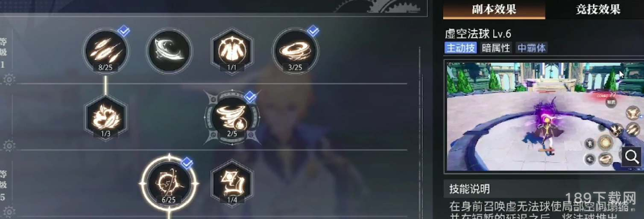This screenshot has height=219, width=644.
Task: Click the 主动技 tag
Action: point(461,48)
